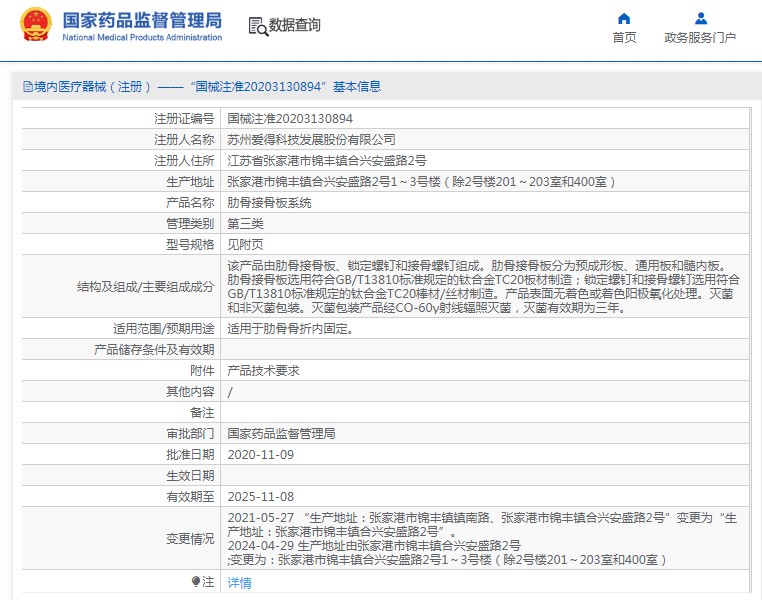Viewport: 762px width, 600px height.
Task: Click the 注册人住所 row label
Action: click(184, 160)
